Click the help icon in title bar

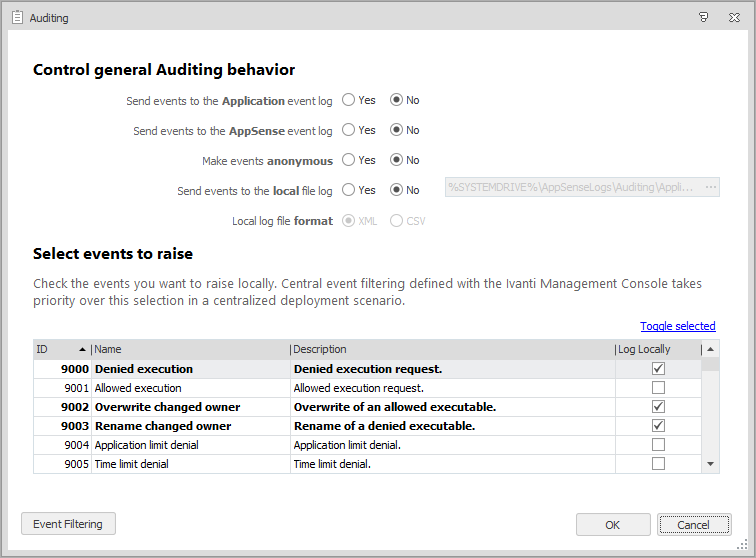click(704, 17)
